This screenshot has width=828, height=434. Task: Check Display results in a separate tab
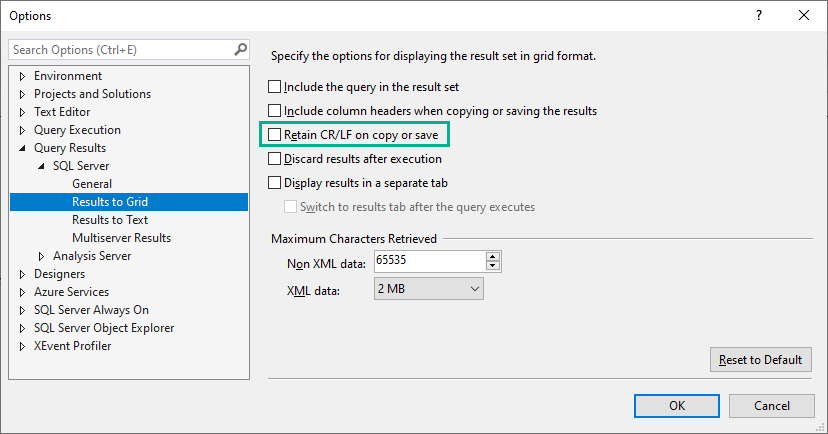[275, 183]
